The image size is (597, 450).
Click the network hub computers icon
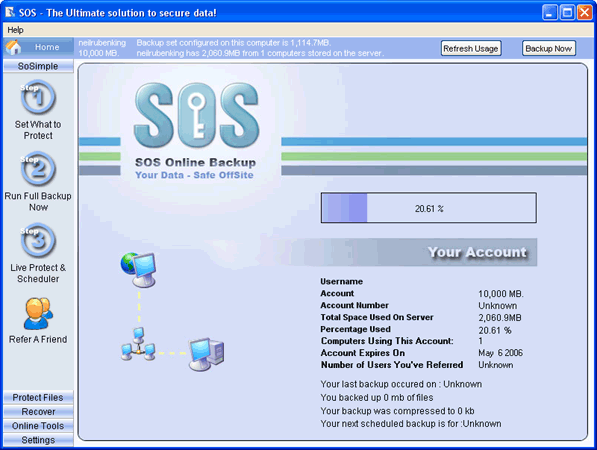pos(138,344)
